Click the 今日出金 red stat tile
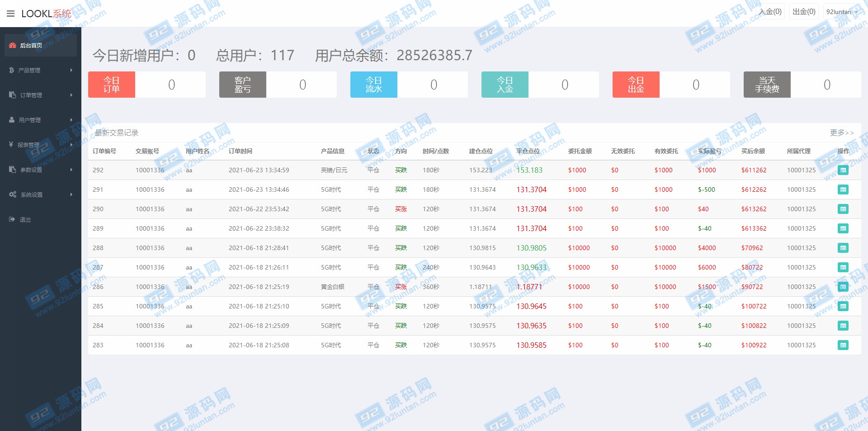Viewport: 868px width, 431px height. click(636, 85)
